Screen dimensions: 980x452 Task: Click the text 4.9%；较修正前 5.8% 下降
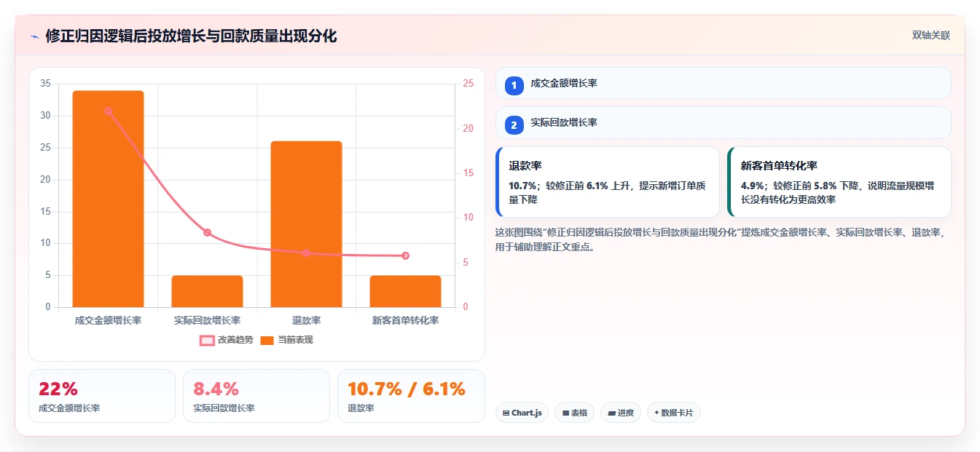801,186
